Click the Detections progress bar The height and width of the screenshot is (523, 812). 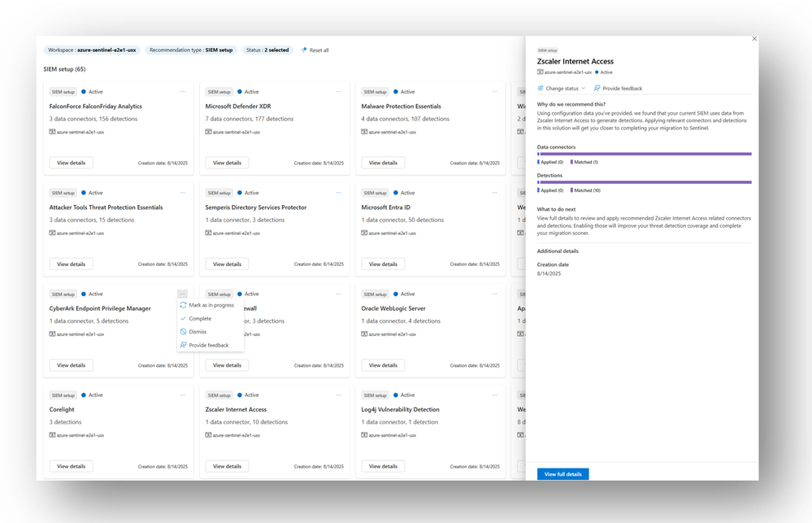click(645, 182)
